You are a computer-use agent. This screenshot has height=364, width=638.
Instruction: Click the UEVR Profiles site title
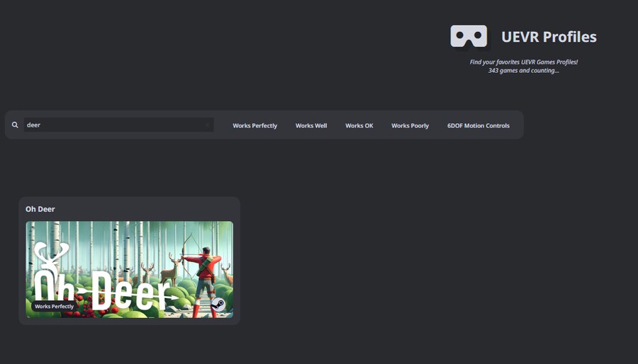point(549,37)
